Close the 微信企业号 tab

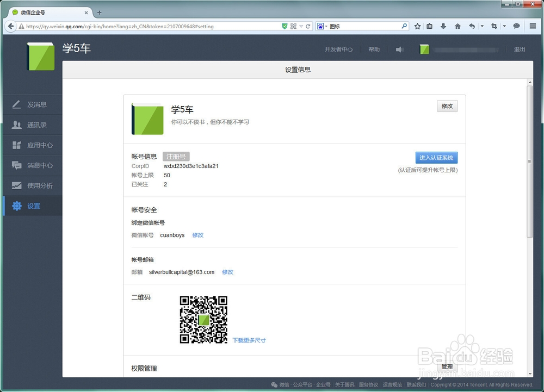pyautogui.click(x=86, y=13)
